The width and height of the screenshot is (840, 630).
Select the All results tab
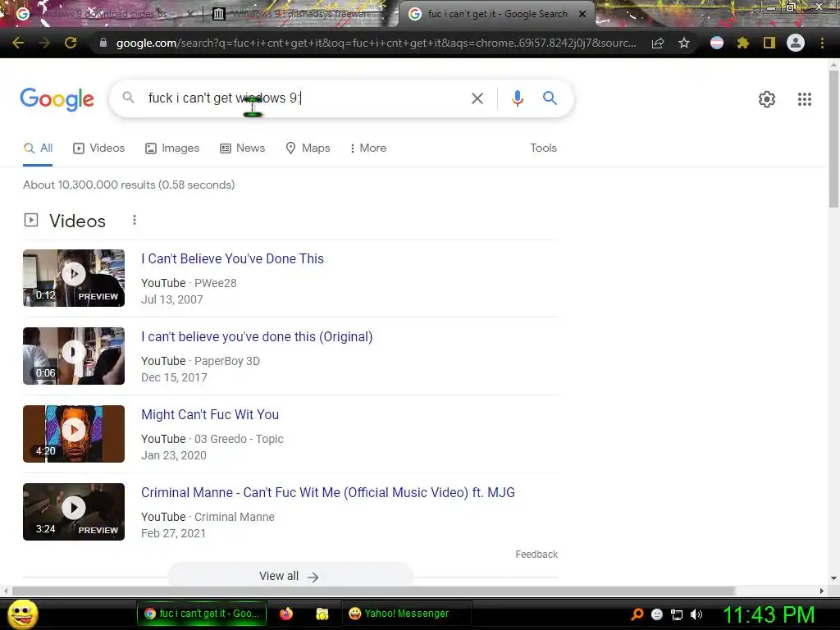point(38,148)
